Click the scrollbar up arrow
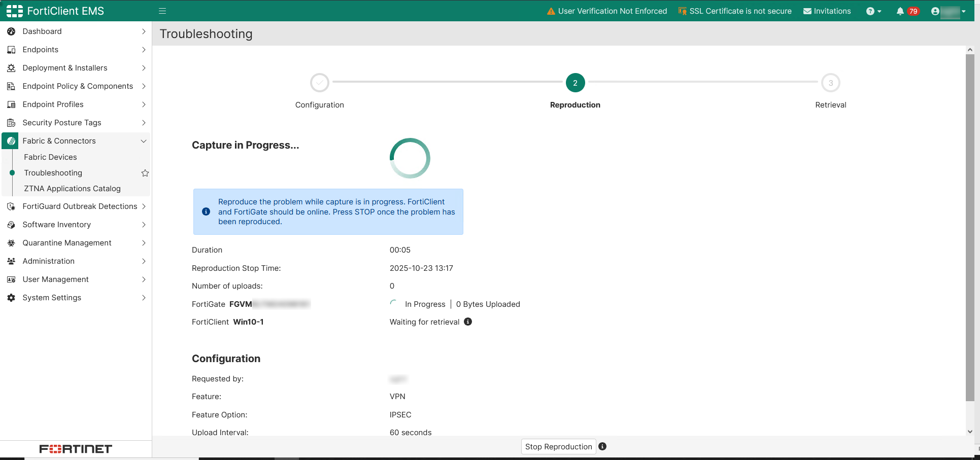The height and width of the screenshot is (460, 980). (970, 50)
